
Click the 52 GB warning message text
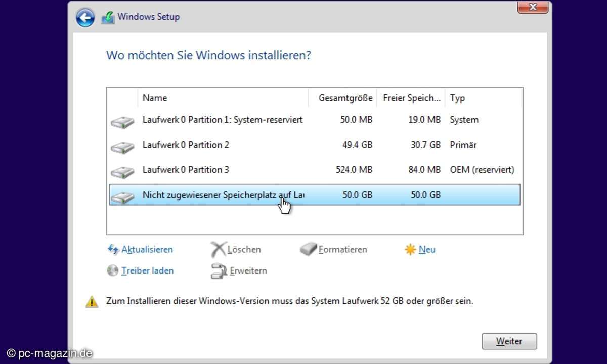(x=290, y=301)
